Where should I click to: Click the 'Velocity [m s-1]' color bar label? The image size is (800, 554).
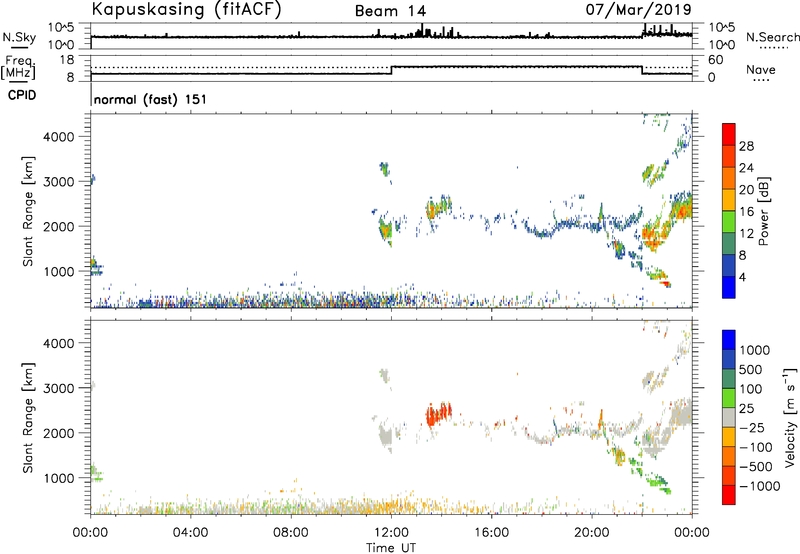click(x=790, y=417)
